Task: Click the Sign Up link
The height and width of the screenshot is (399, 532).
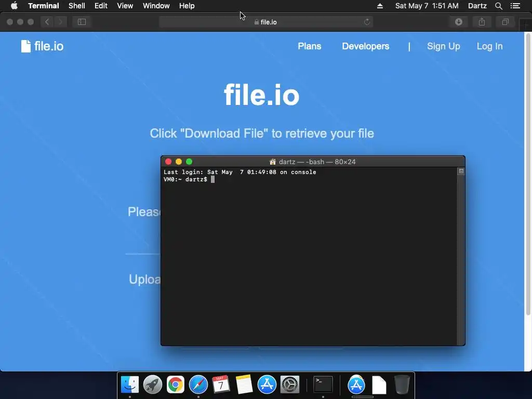Action: (x=444, y=46)
